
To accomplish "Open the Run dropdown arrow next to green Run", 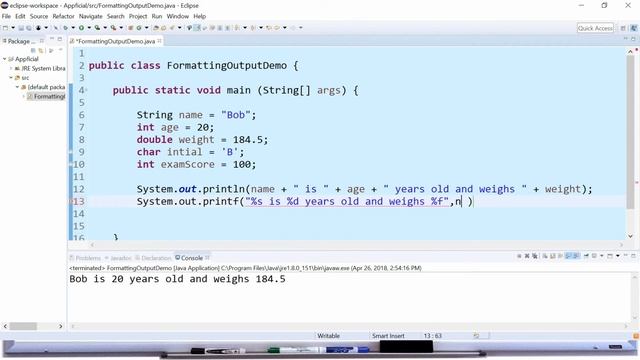I will click(x=89, y=28).
